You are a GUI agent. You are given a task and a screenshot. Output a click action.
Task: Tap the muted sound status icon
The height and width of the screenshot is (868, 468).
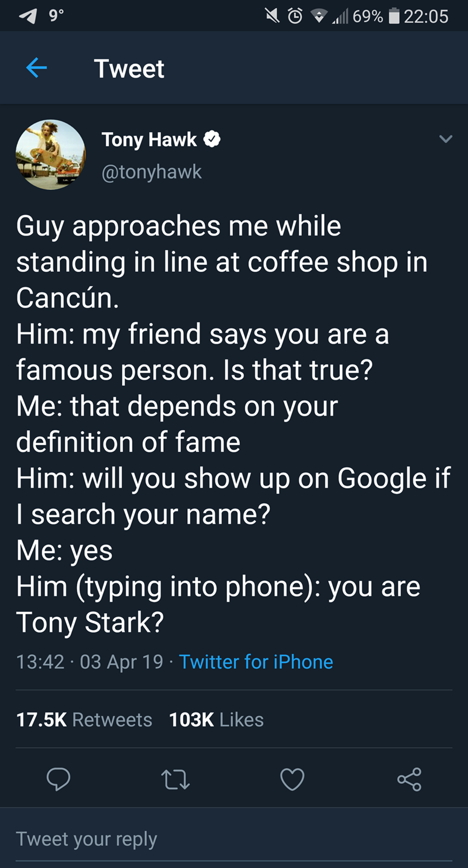(x=271, y=16)
